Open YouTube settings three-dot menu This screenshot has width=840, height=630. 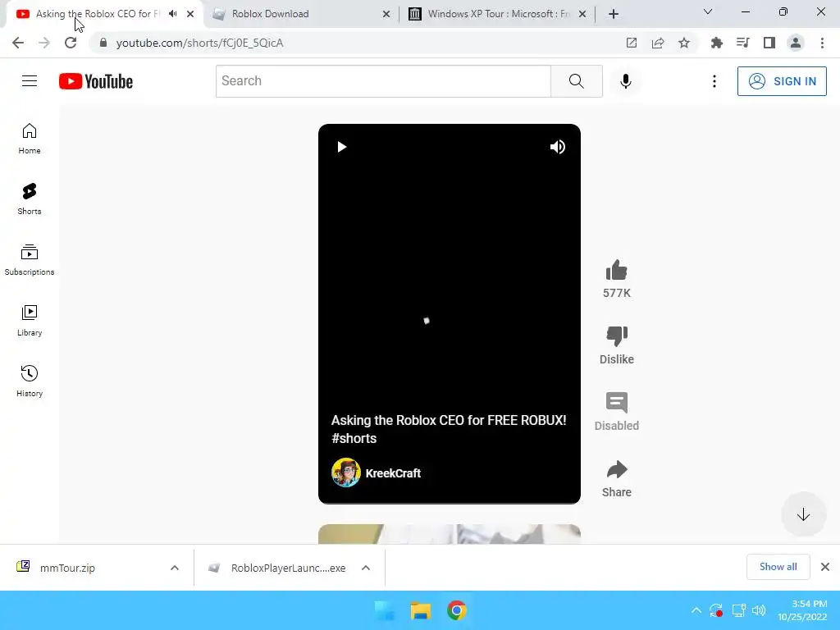[x=714, y=81]
